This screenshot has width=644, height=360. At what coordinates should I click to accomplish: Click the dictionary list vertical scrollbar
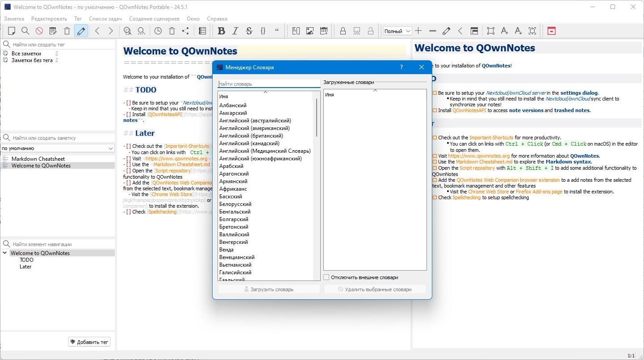pos(317,117)
